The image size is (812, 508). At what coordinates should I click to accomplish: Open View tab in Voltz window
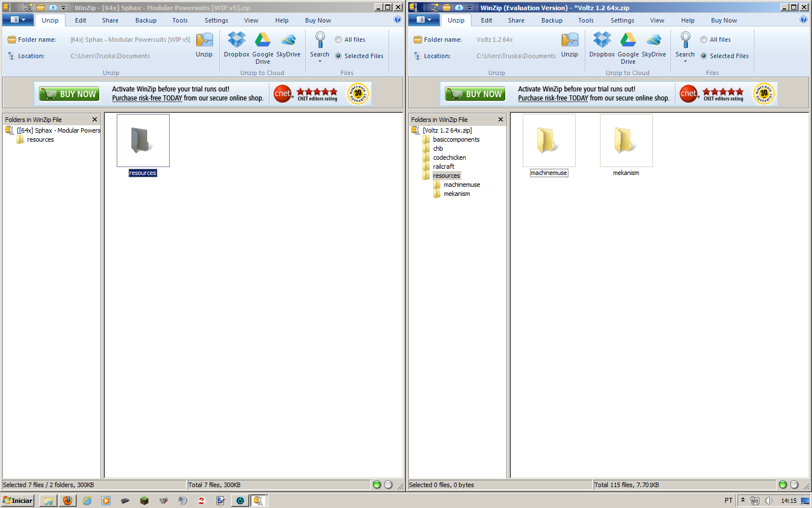point(657,20)
